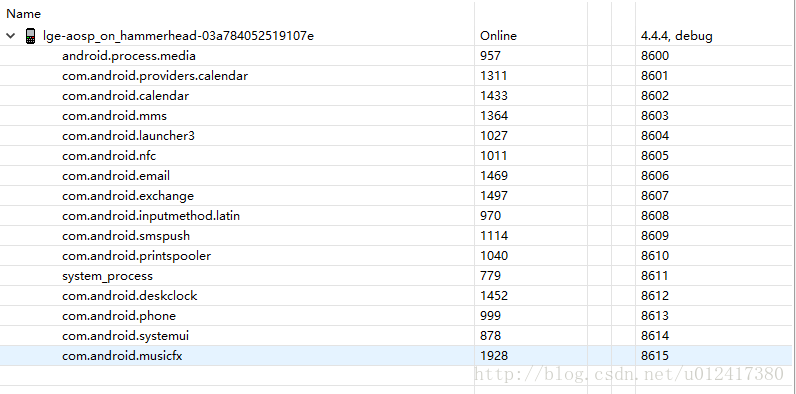Screen dimensions: 796x394
Task: Click the '4.4.4, debug' version text
Action: [677, 36]
